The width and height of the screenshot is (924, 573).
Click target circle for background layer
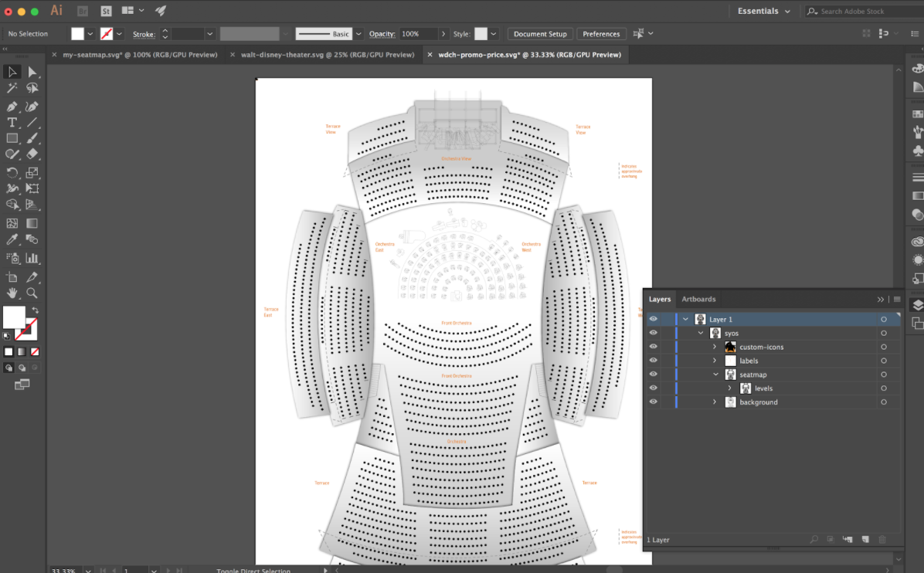[883, 402]
